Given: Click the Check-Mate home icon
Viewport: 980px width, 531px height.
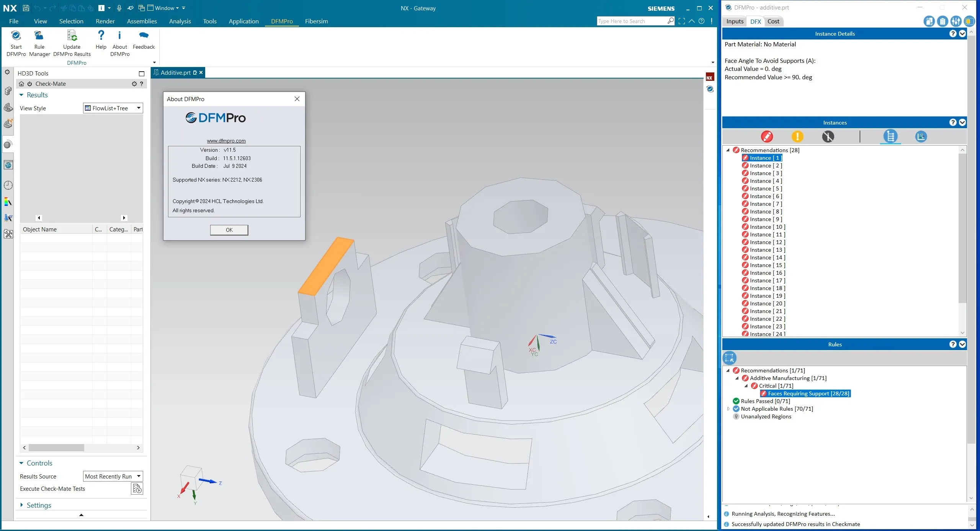Looking at the screenshot, I should pos(22,84).
